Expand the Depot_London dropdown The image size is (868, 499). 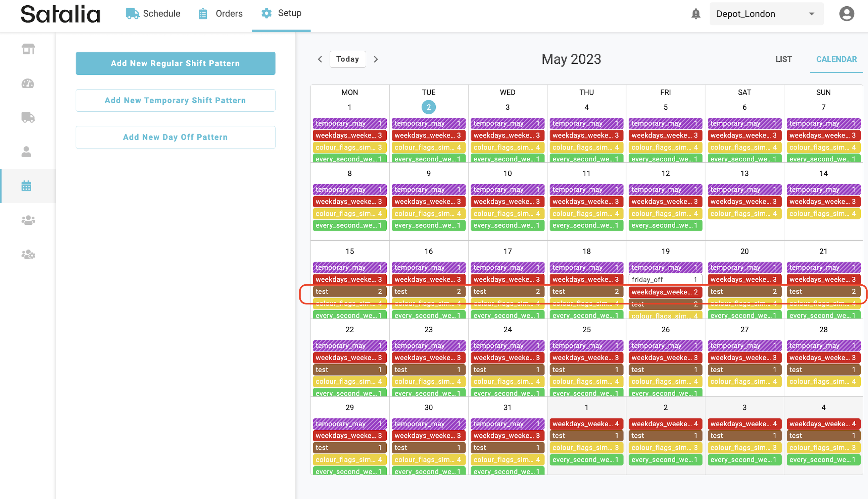click(766, 14)
